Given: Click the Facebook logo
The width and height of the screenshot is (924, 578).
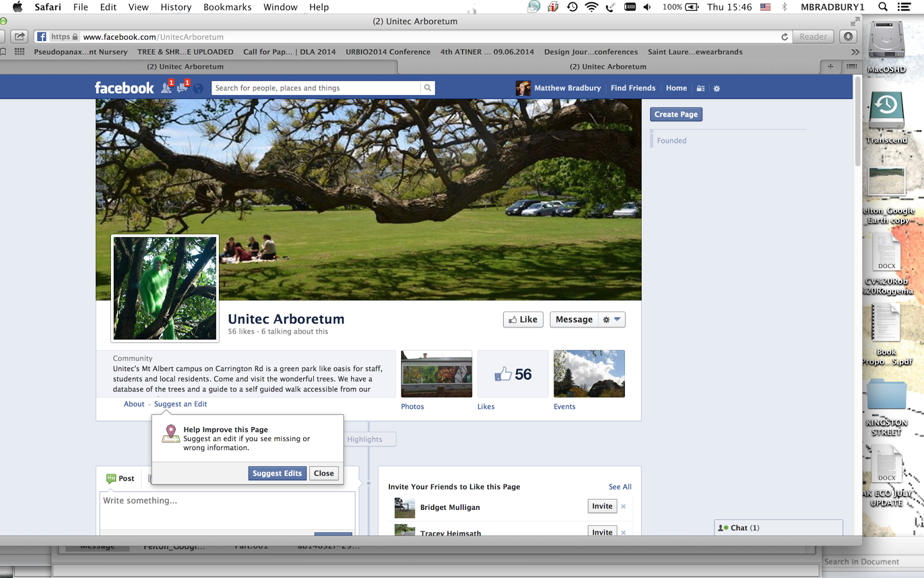Looking at the screenshot, I should pyautogui.click(x=124, y=88).
